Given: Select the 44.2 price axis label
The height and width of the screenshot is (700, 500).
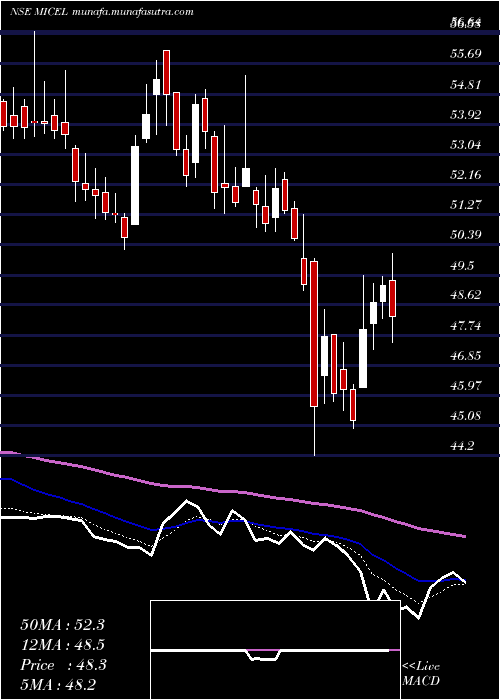Looking at the screenshot, I should click(x=462, y=446).
